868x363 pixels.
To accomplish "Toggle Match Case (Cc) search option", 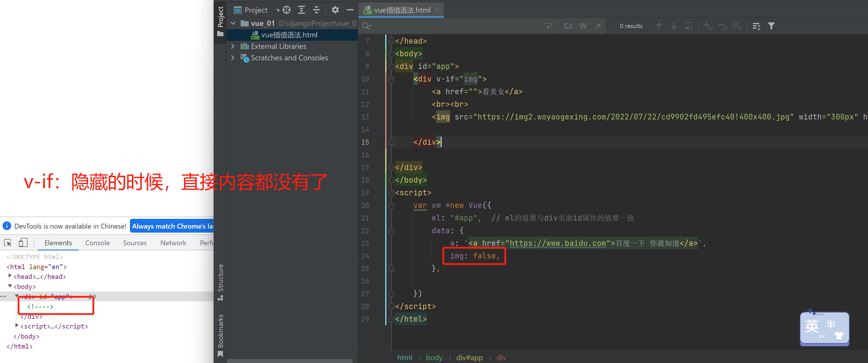I will pos(568,26).
